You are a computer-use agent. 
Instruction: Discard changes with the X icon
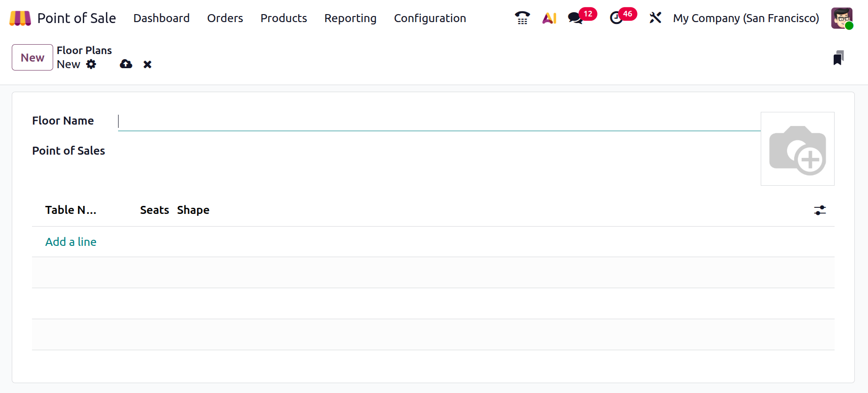point(147,64)
